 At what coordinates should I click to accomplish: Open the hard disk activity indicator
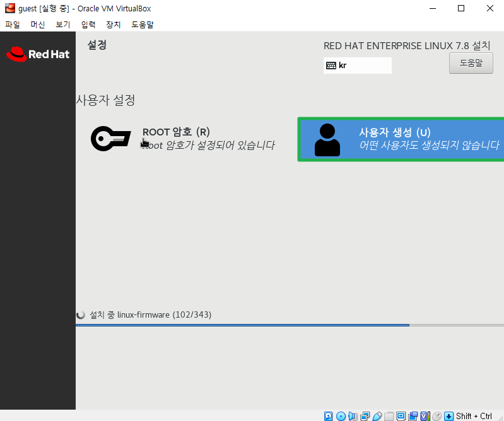coord(328,416)
